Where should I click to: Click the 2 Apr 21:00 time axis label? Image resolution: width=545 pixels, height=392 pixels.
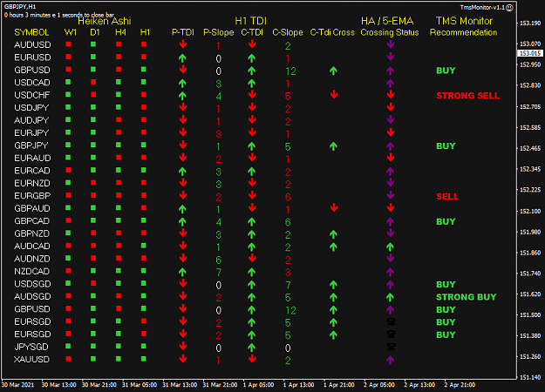click(460, 385)
